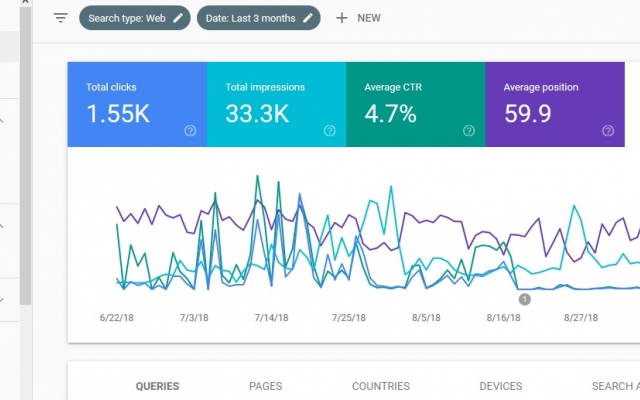
Task: Switch to the Pages tab
Action: pyautogui.click(x=265, y=386)
